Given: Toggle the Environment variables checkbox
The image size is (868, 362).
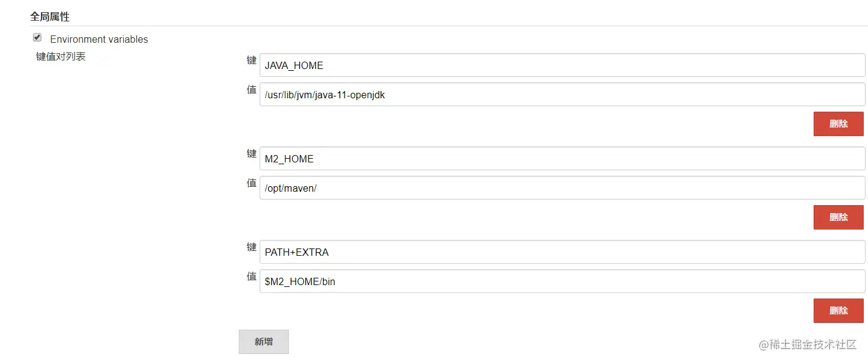Looking at the screenshot, I should 37,38.
